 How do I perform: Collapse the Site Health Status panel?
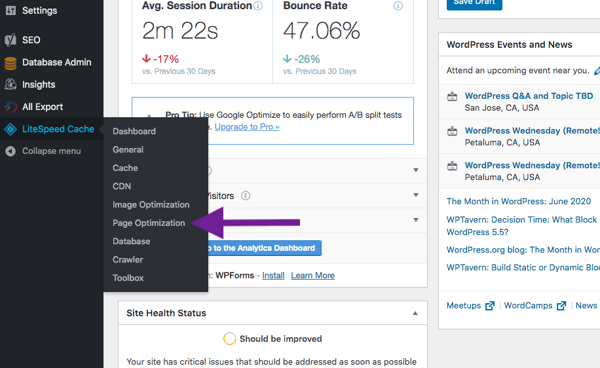coord(415,313)
